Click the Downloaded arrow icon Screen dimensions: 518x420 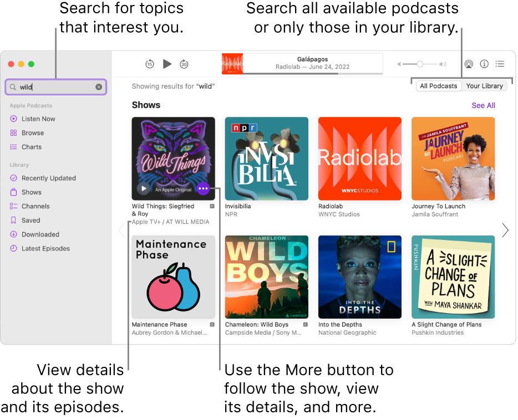click(x=13, y=234)
